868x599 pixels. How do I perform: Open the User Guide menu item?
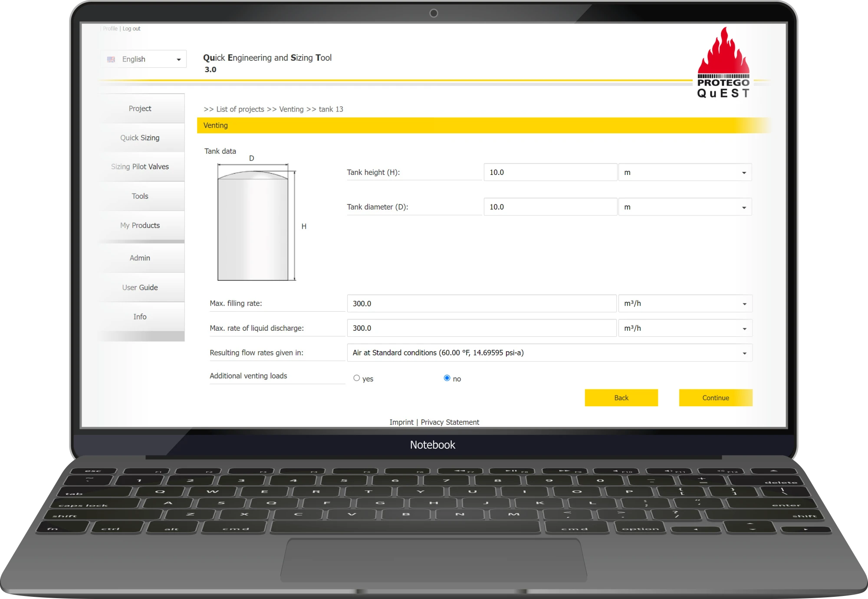pyautogui.click(x=140, y=288)
